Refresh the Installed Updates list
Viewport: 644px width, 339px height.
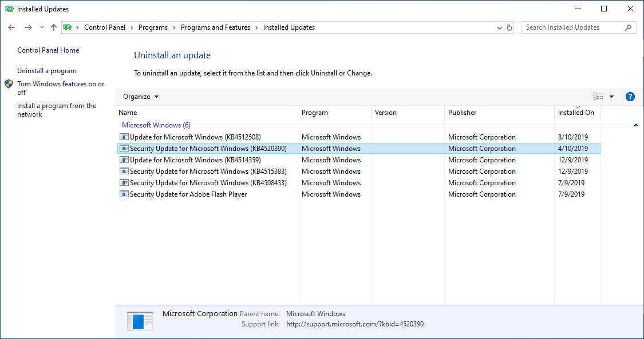[x=509, y=28]
